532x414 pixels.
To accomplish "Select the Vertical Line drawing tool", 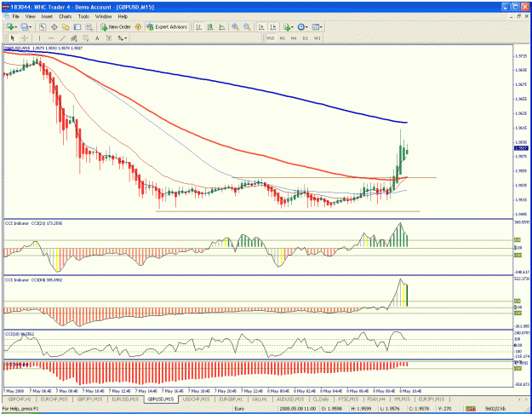I will tap(39, 38).
